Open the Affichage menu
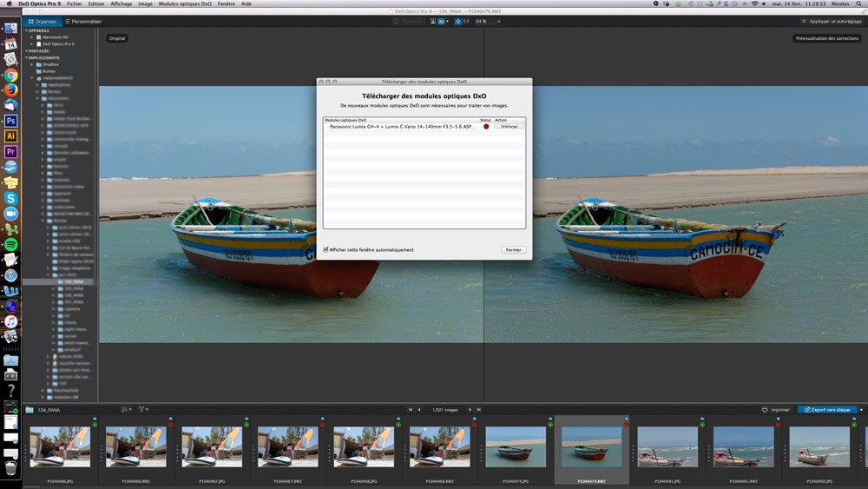 [122, 3]
